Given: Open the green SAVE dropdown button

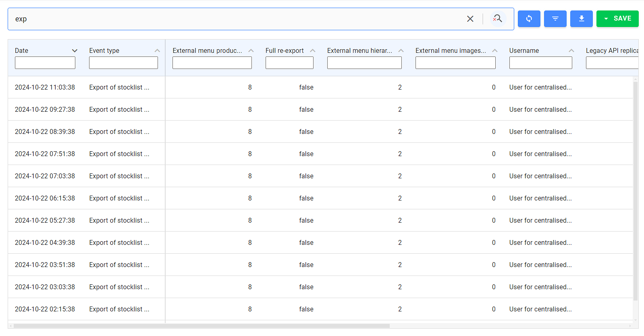Looking at the screenshot, I should click(617, 19).
